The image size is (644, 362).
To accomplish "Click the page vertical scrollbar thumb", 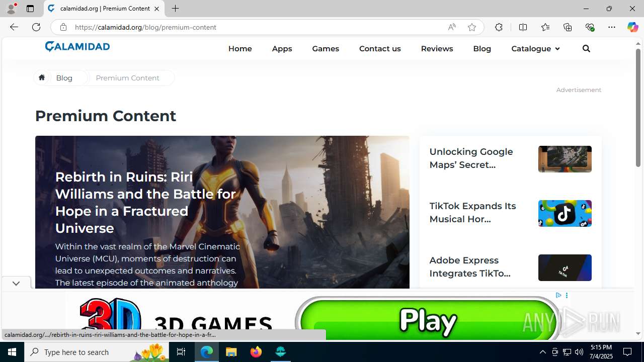I will pyautogui.click(x=638, y=108).
